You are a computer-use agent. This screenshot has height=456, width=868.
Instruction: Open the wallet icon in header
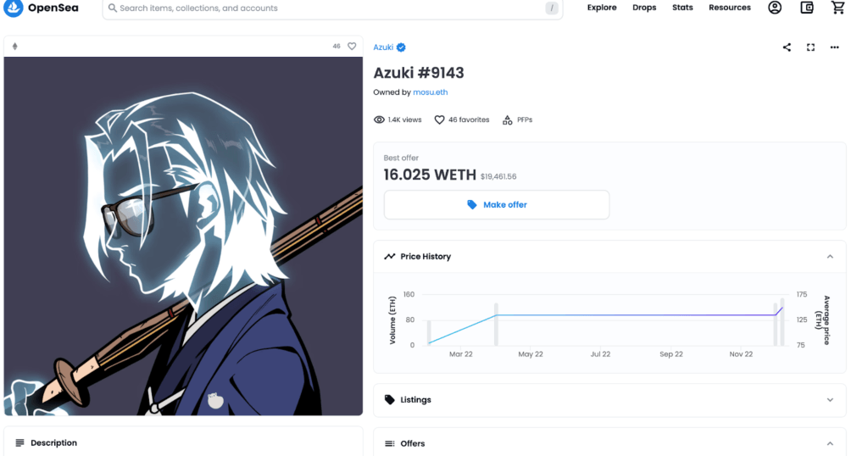pyautogui.click(x=807, y=8)
